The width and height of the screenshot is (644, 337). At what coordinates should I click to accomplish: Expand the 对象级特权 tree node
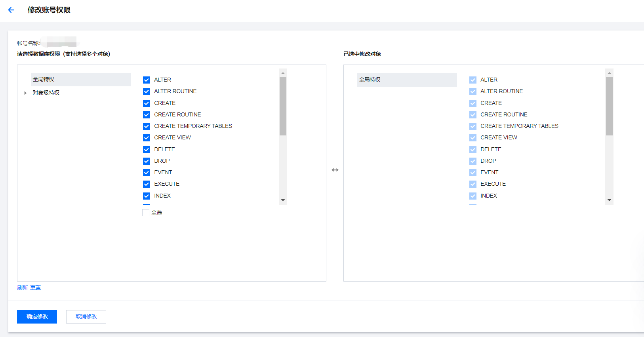pyautogui.click(x=25, y=93)
